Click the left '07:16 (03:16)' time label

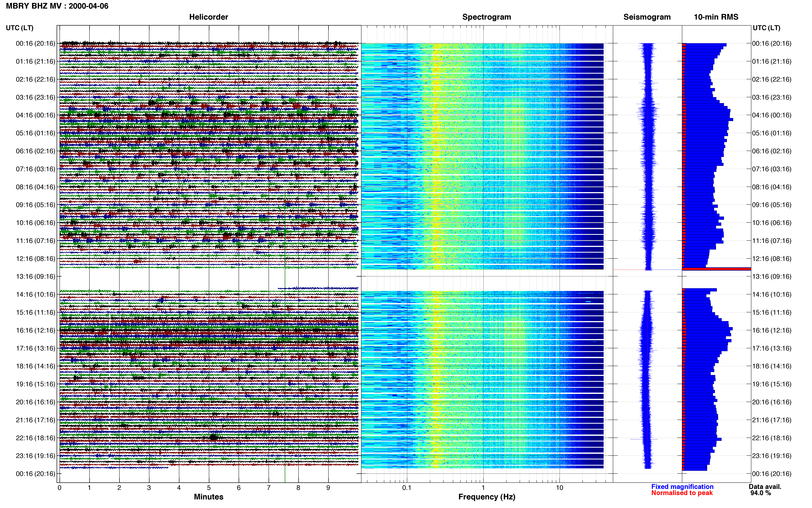[36, 169]
